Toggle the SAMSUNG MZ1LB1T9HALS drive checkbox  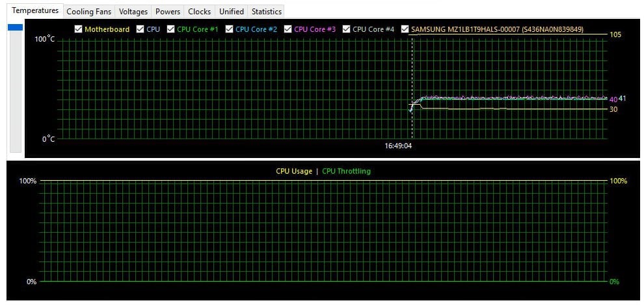[405, 29]
